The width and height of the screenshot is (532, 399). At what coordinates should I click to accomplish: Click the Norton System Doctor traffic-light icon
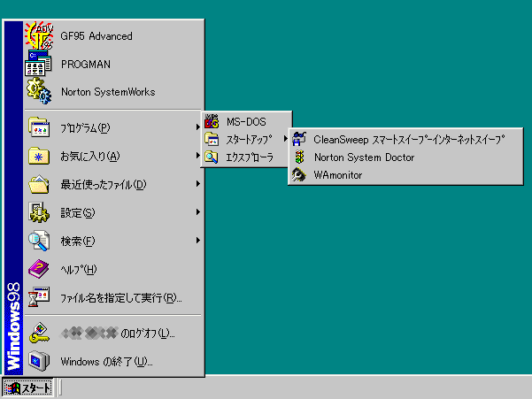click(x=299, y=157)
